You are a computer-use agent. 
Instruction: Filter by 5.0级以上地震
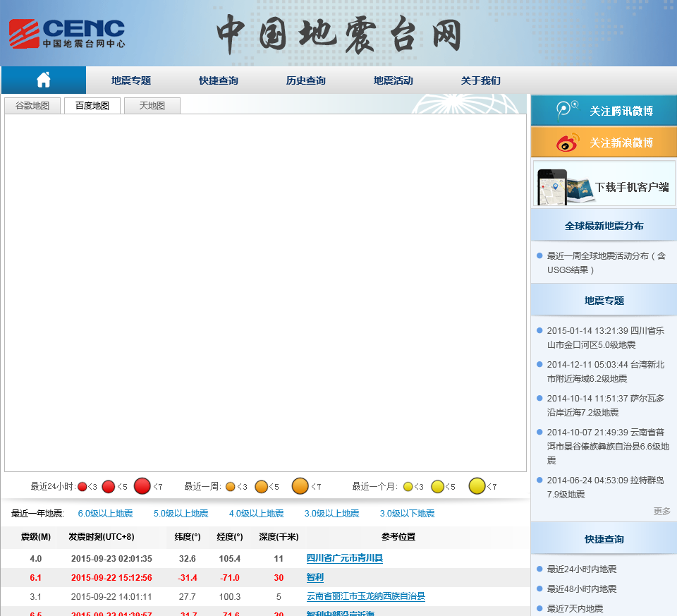pyautogui.click(x=181, y=513)
